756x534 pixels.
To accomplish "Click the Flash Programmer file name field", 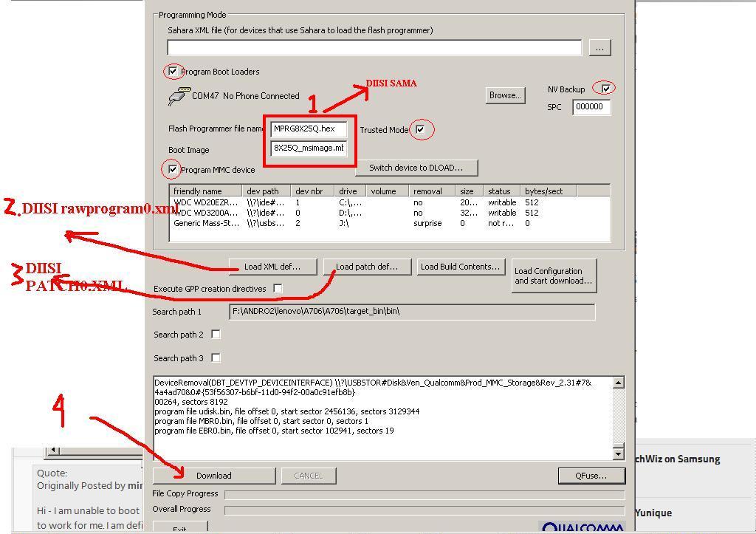I will [x=309, y=129].
